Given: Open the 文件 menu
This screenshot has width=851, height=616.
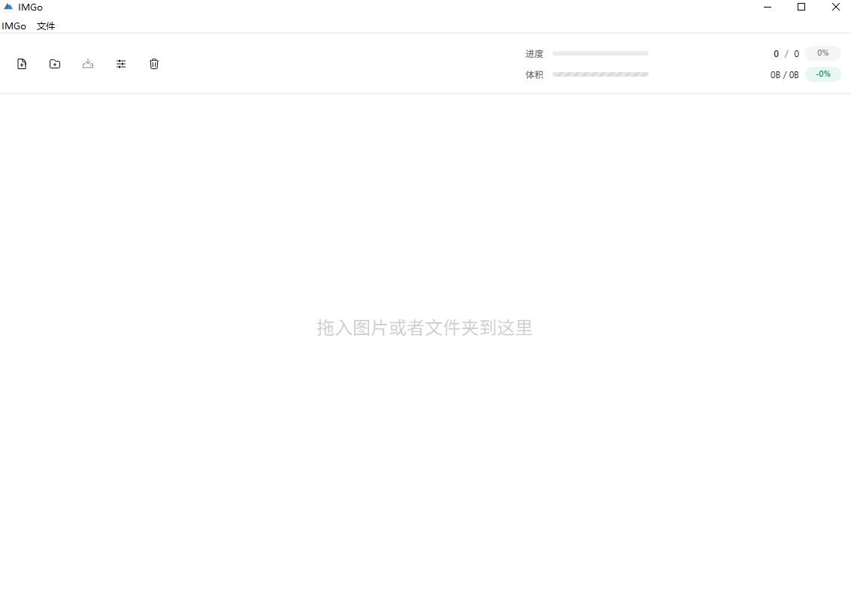Looking at the screenshot, I should click(x=46, y=26).
